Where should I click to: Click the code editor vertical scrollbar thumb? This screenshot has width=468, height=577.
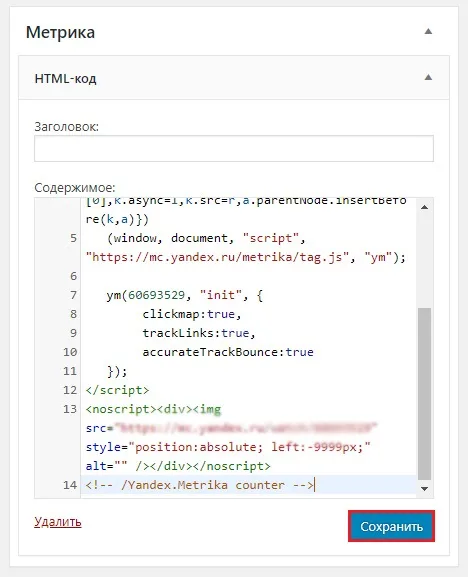point(425,394)
